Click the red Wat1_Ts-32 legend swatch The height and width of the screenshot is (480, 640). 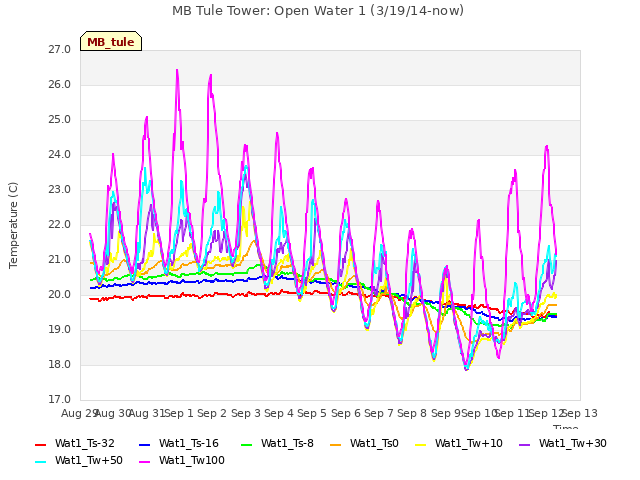[x=41, y=444]
